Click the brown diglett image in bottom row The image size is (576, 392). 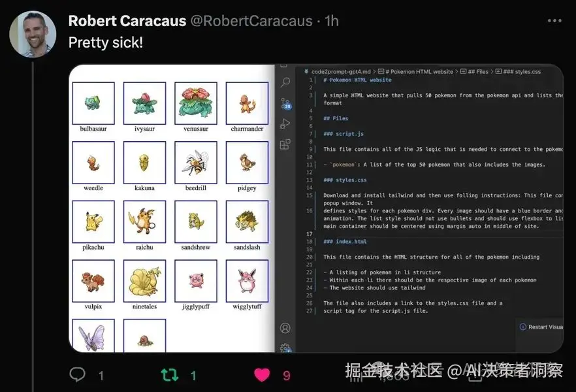point(144,336)
